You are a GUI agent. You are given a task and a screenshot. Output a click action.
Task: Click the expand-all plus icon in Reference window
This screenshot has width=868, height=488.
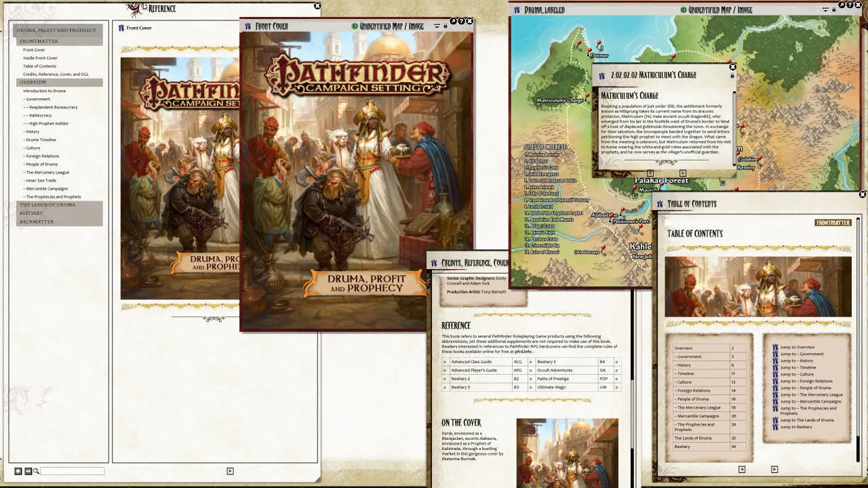point(18,471)
